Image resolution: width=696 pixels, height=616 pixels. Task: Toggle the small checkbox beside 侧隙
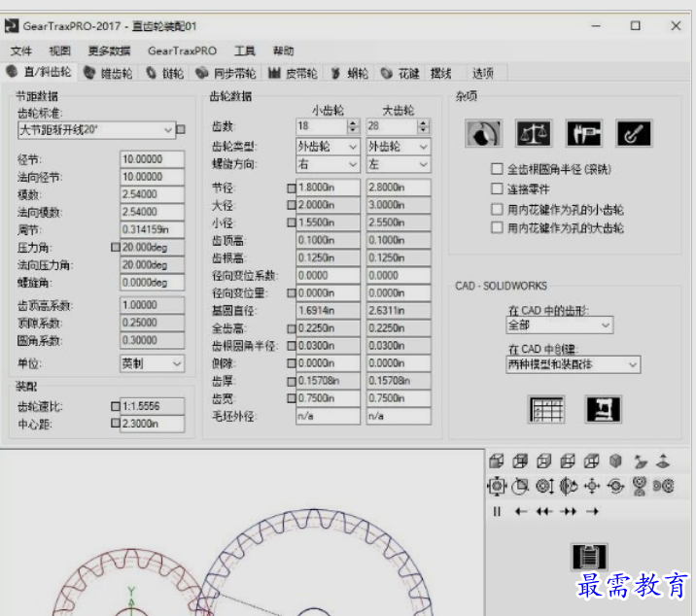(x=292, y=363)
